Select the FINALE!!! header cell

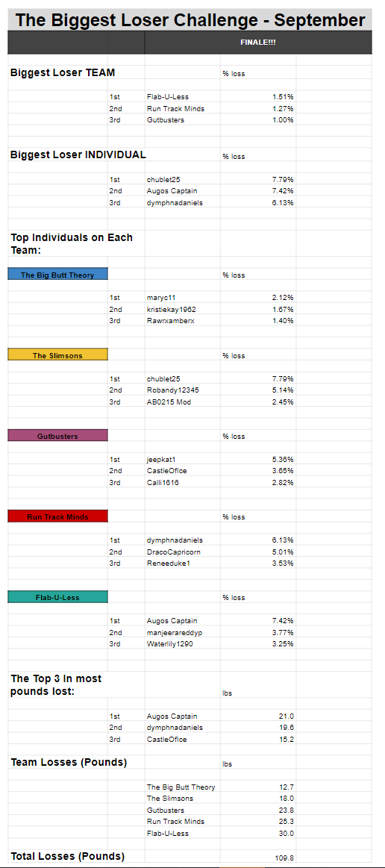(257, 43)
